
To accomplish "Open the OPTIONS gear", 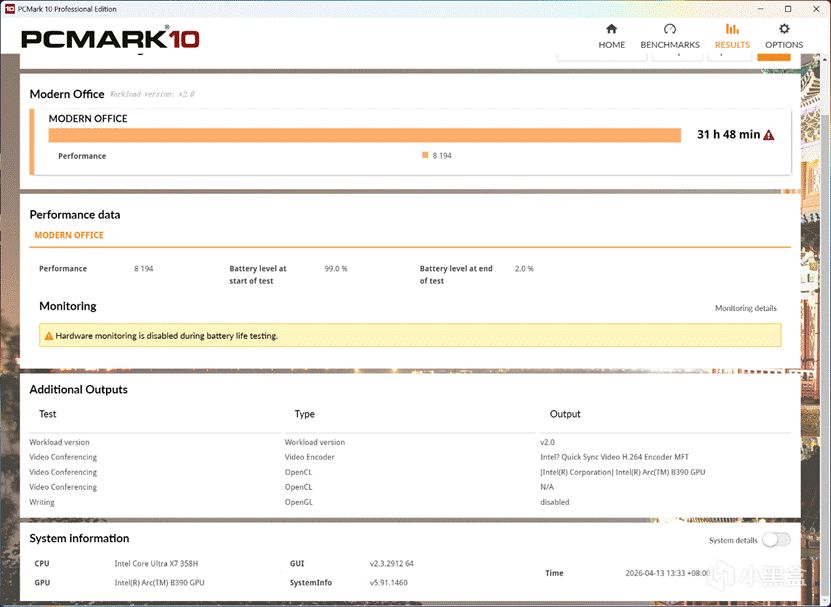I will pos(784,36).
